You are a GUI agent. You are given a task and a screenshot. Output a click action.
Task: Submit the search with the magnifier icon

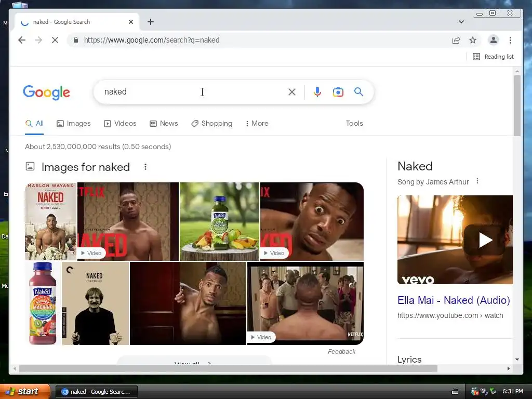pos(358,92)
